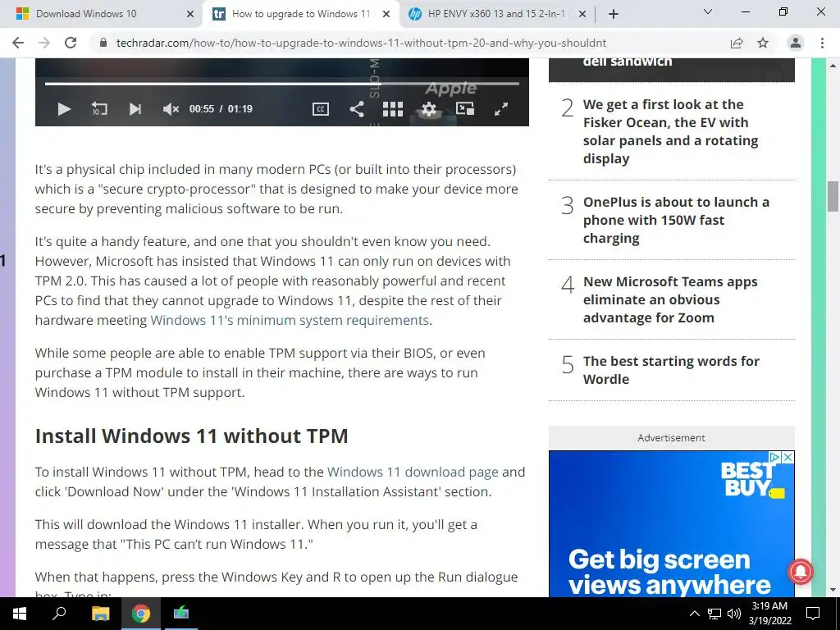
Task: Open the tab search dropdown
Action: pyautogui.click(x=708, y=11)
